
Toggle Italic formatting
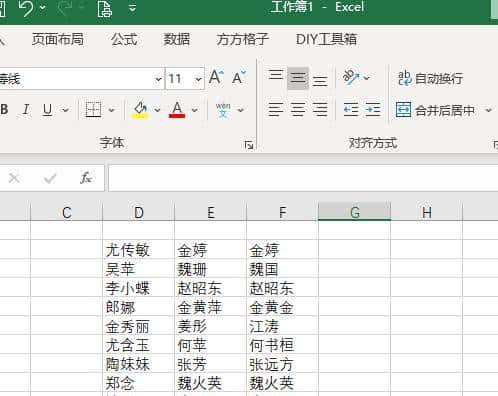(26, 109)
